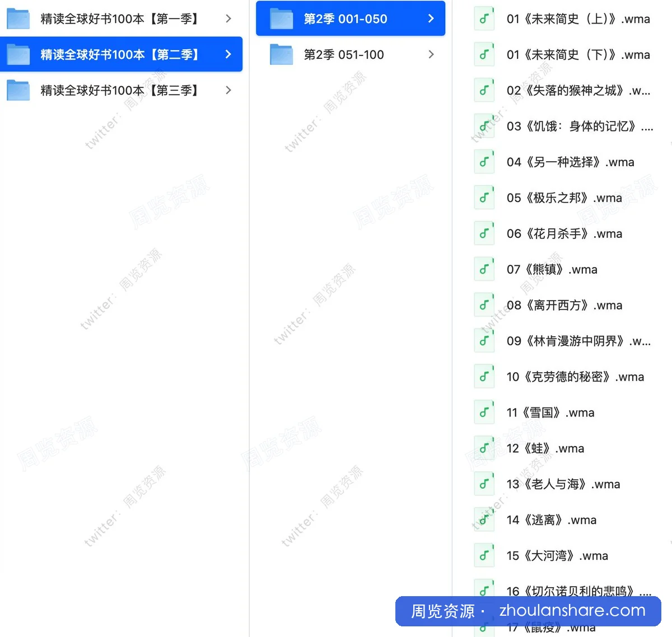The image size is (672, 637).
Task: Select file name 04《另一种选择》.wma
Action: pos(571,162)
